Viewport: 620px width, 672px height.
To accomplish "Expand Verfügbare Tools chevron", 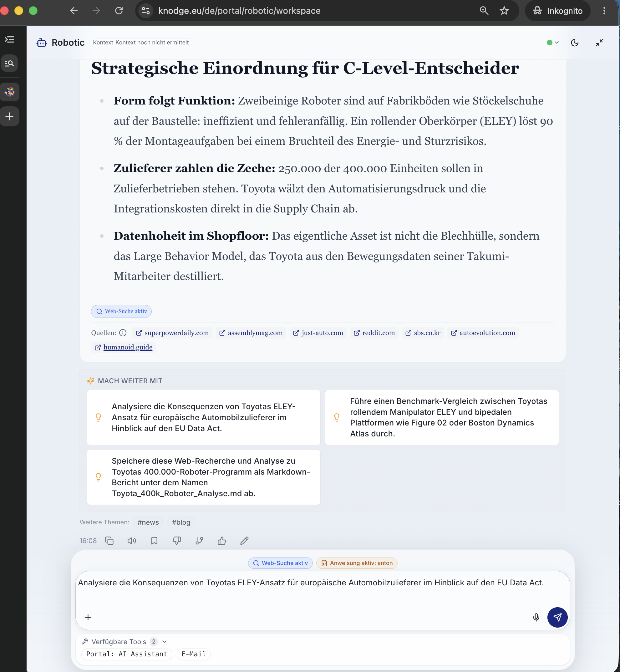I will tap(165, 641).
